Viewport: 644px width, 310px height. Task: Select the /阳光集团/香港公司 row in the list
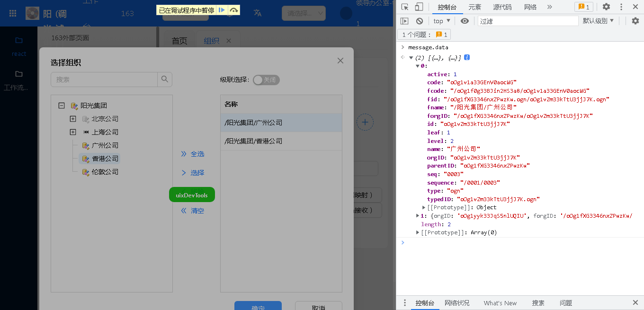pyautogui.click(x=281, y=141)
